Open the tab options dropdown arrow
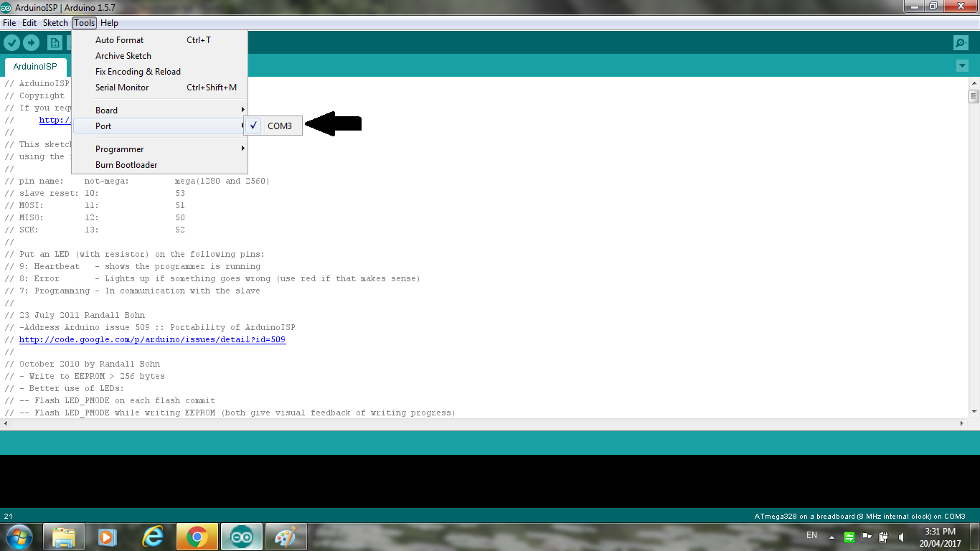The image size is (980, 551). (x=962, y=66)
